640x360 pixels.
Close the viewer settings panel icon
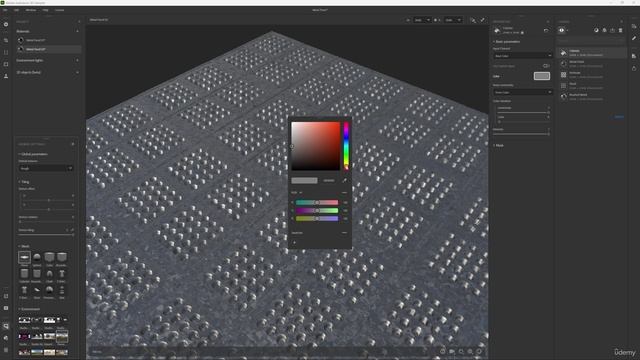tap(73, 144)
